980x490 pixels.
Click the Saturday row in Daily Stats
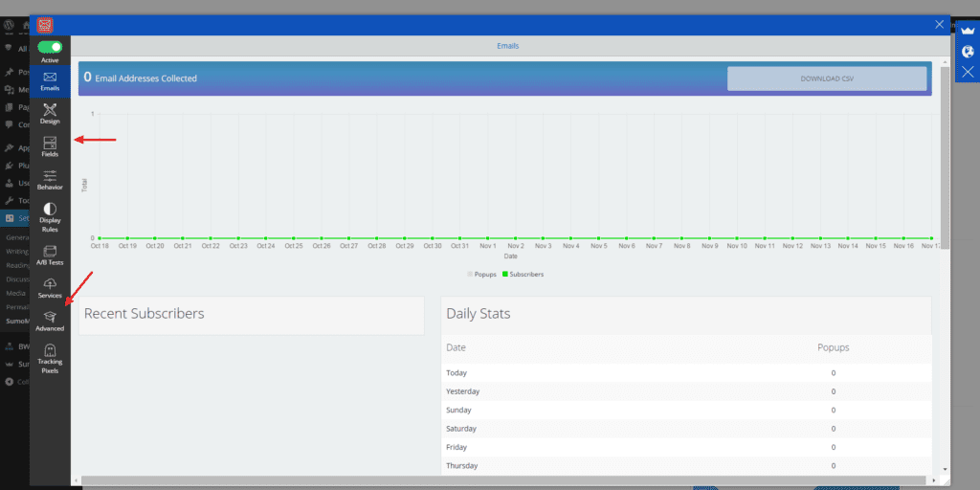(686, 429)
